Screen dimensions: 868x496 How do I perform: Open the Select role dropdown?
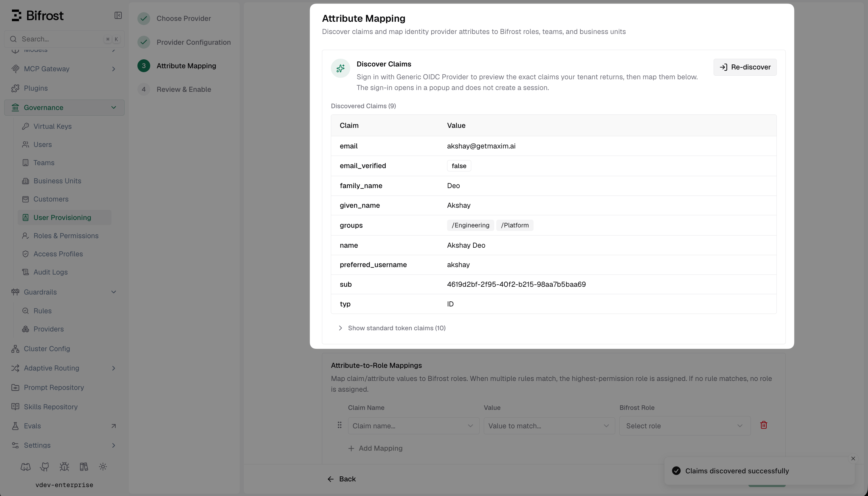pyautogui.click(x=685, y=426)
